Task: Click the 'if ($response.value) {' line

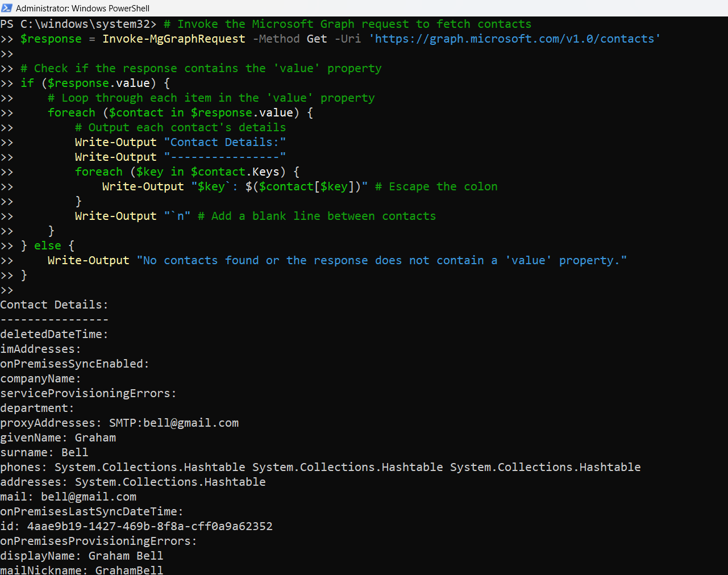Action: tap(95, 83)
